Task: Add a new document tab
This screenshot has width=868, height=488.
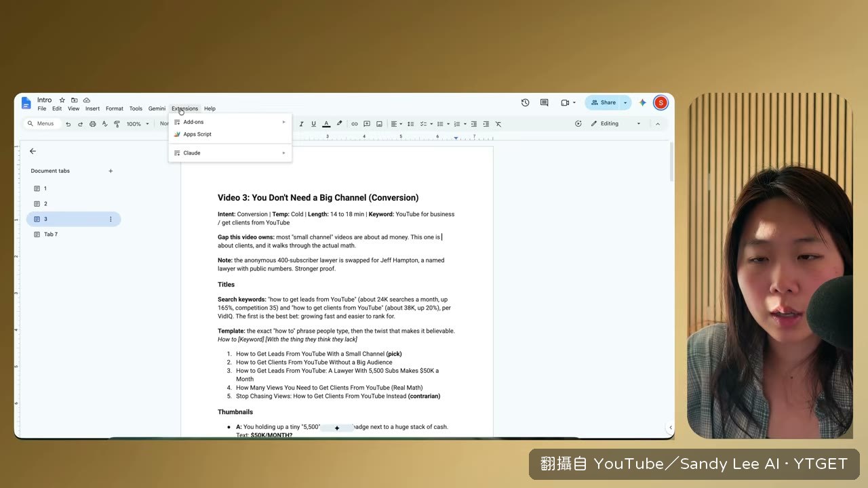Action: click(x=111, y=171)
